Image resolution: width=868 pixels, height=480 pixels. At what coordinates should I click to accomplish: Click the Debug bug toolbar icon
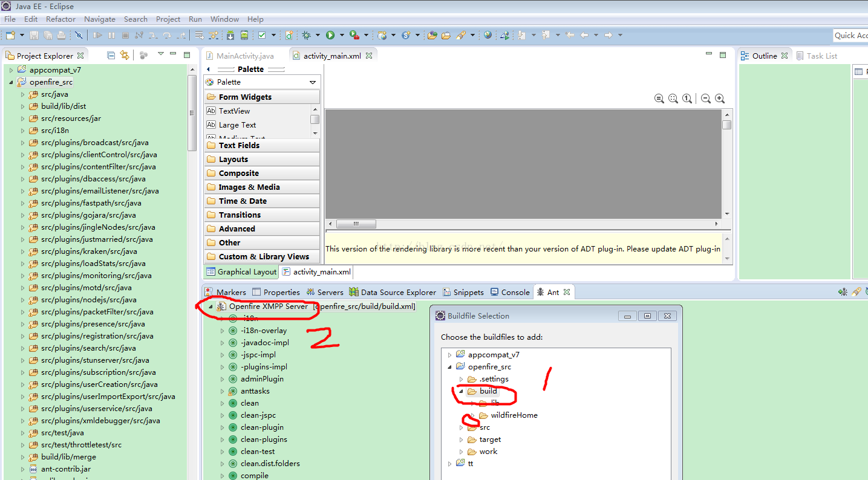click(x=307, y=35)
